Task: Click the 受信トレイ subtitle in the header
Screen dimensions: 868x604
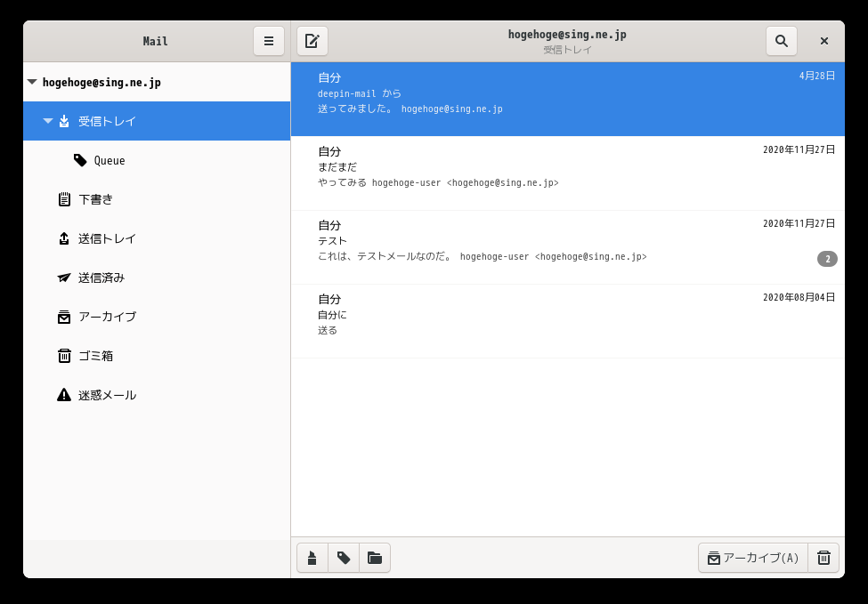Action: click(x=567, y=50)
